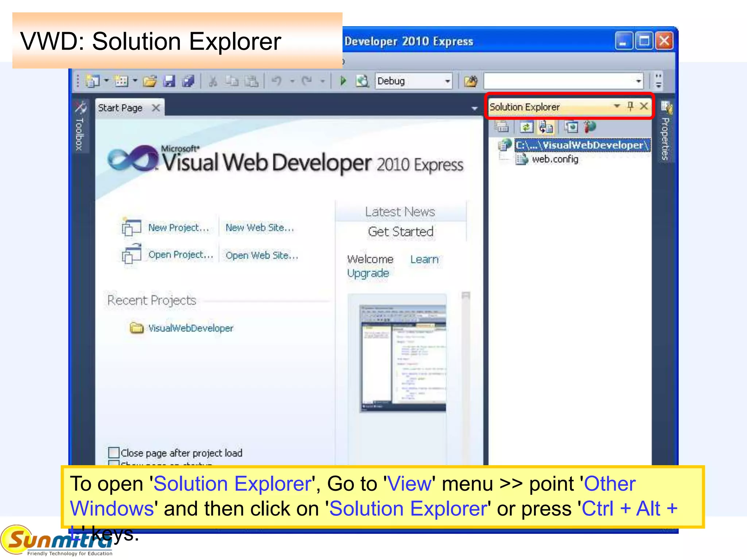Click the New Project toolbar icon
The height and width of the screenshot is (560, 747).
93,81
